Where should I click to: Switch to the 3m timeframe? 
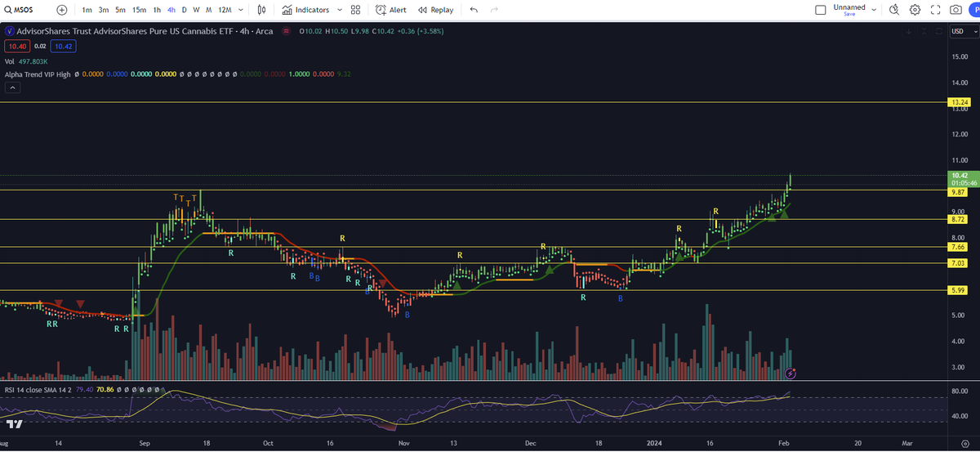coord(104,10)
